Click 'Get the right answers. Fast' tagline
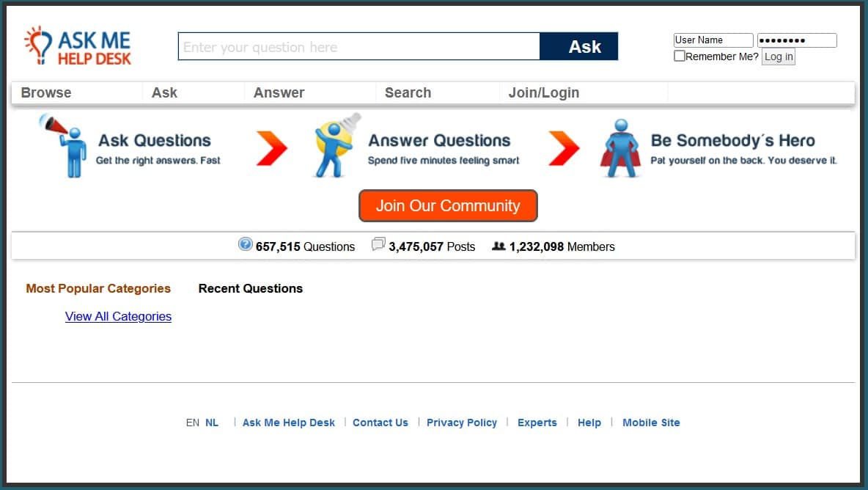 (158, 160)
